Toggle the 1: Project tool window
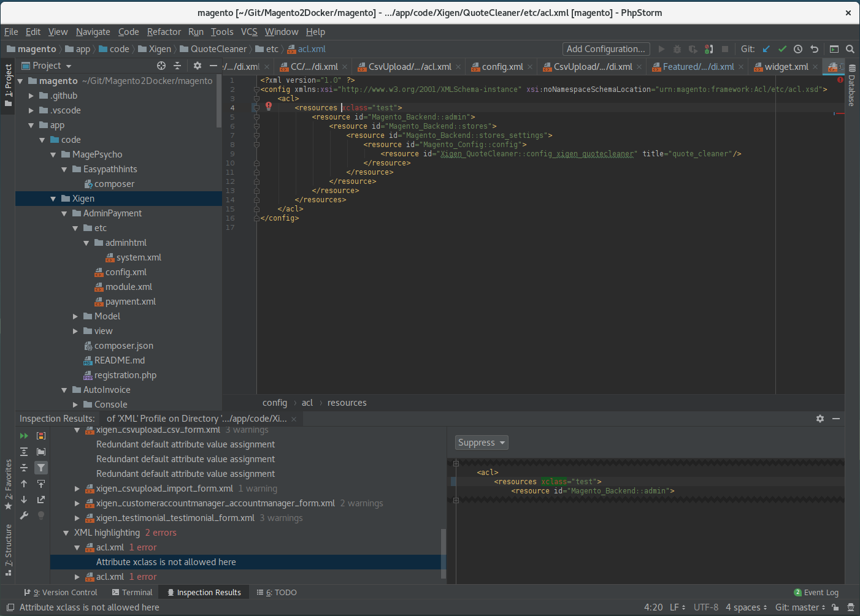860x616 pixels. click(x=8, y=85)
